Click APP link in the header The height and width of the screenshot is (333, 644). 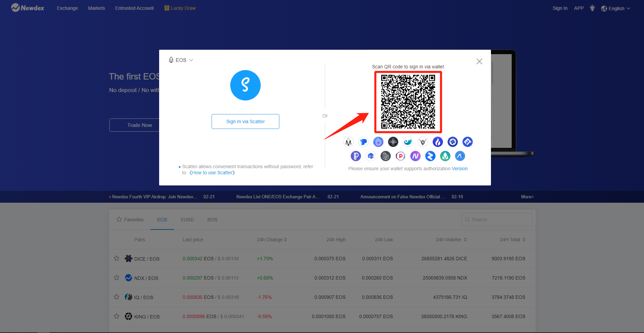click(x=579, y=8)
